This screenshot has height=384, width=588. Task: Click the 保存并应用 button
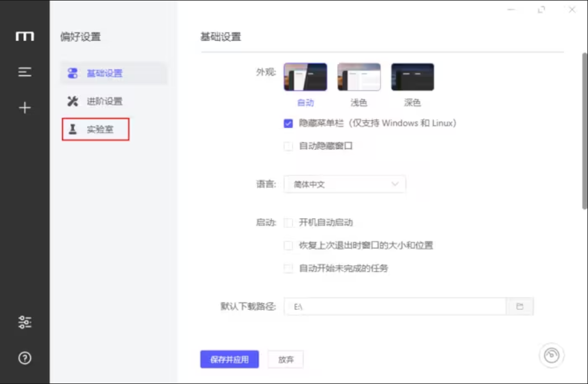[230, 359]
